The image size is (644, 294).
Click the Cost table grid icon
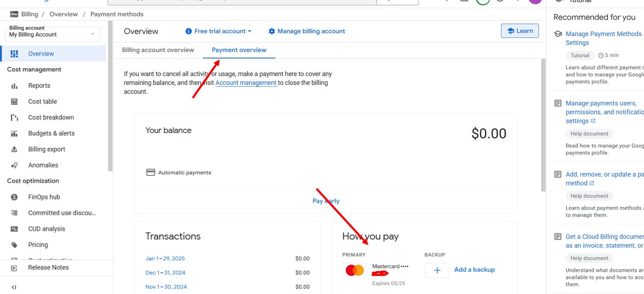coord(14,102)
